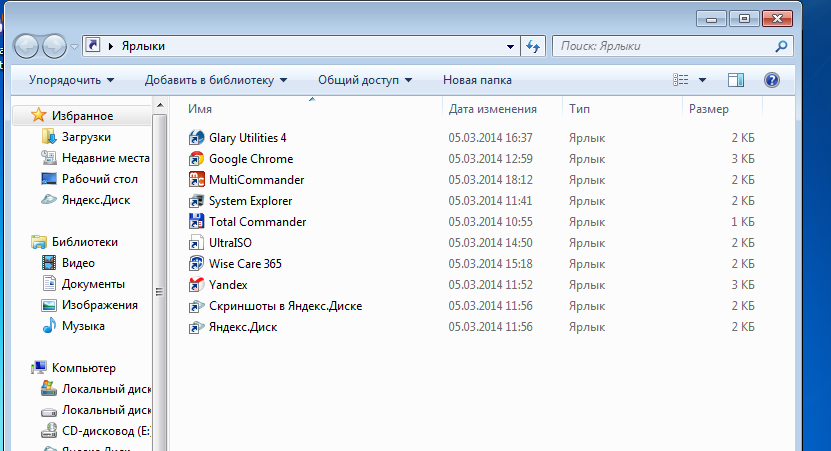Toggle the preview pane button
Viewport: 831px width, 451px height.
pos(736,80)
